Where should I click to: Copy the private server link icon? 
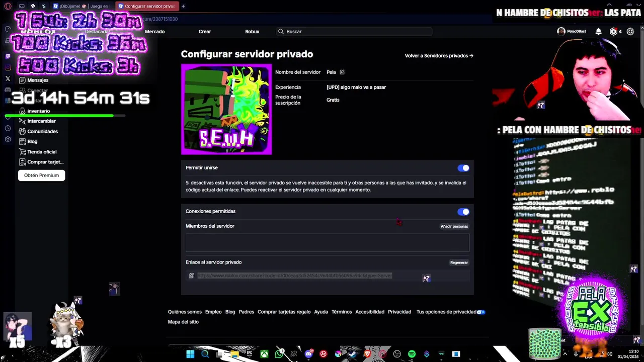191,276
